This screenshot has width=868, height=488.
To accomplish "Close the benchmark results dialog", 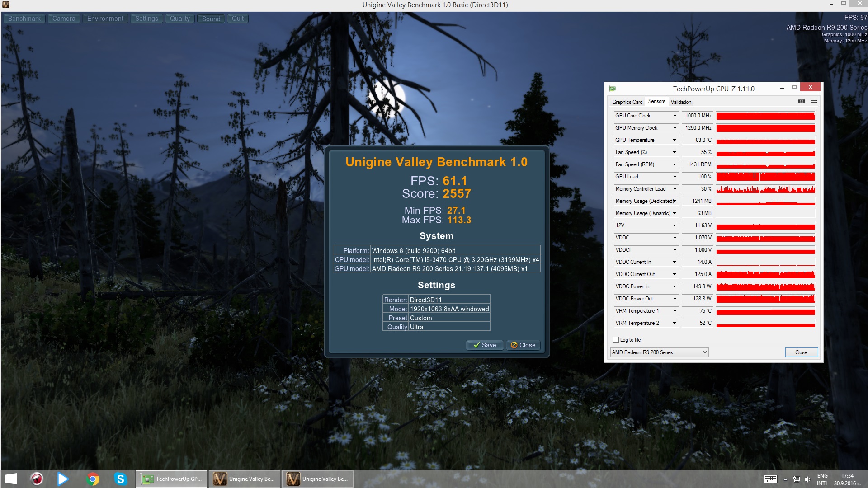I will tap(523, 345).
